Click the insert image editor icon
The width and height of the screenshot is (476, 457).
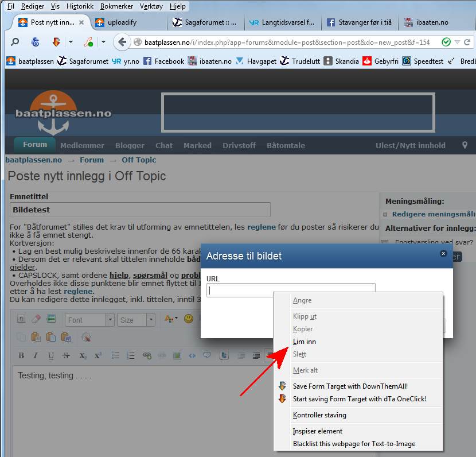(x=177, y=355)
